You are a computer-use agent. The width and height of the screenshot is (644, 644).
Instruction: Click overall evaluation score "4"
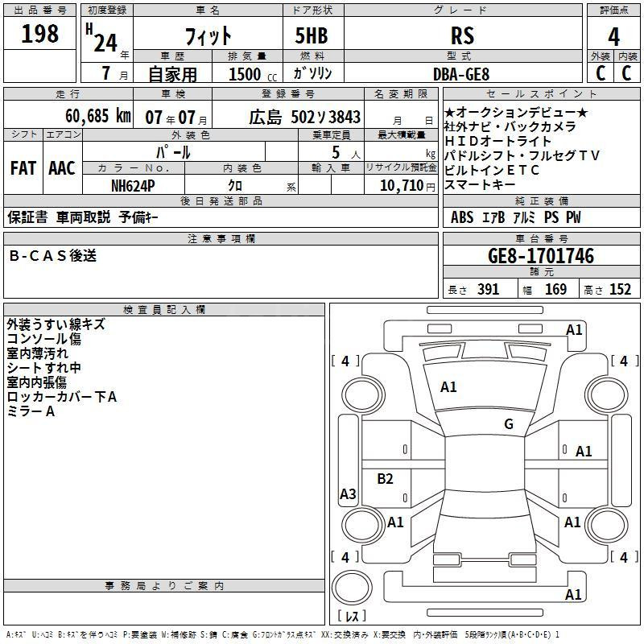pos(613,36)
